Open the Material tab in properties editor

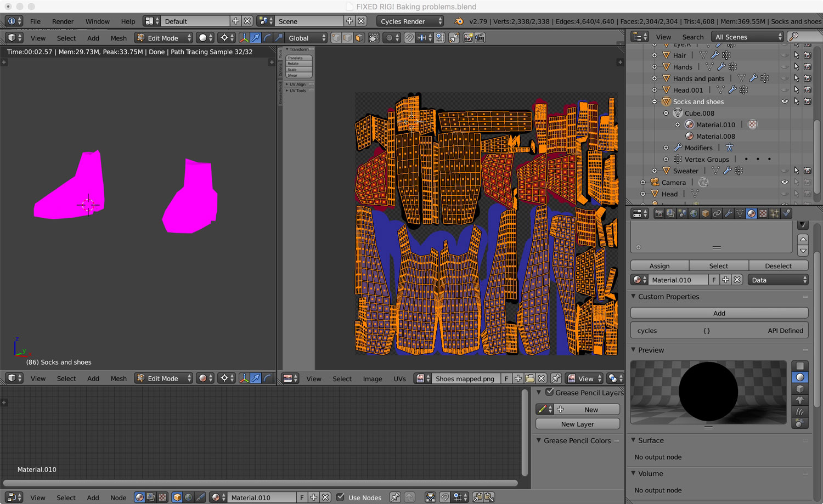752,214
